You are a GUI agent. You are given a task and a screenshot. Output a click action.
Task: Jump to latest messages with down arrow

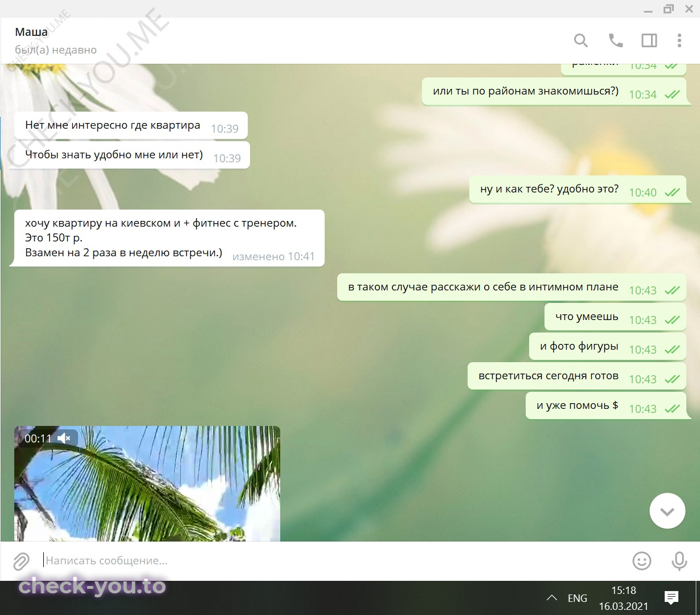click(x=667, y=511)
